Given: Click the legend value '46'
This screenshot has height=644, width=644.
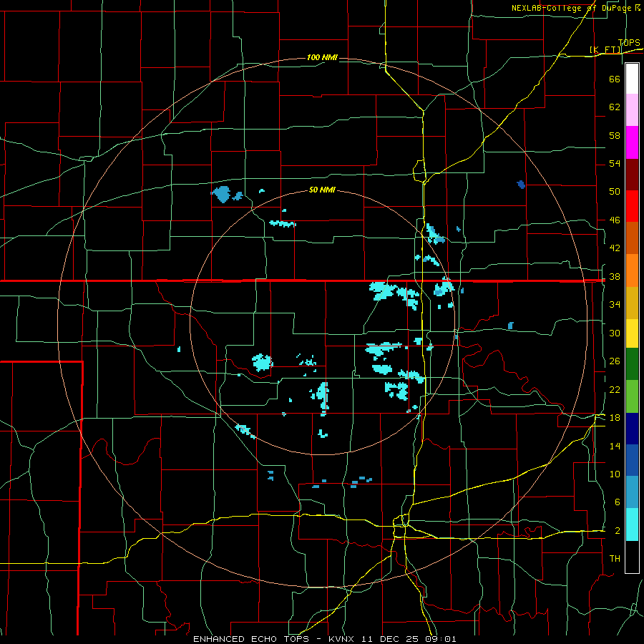Looking at the screenshot, I should (x=615, y=220).
